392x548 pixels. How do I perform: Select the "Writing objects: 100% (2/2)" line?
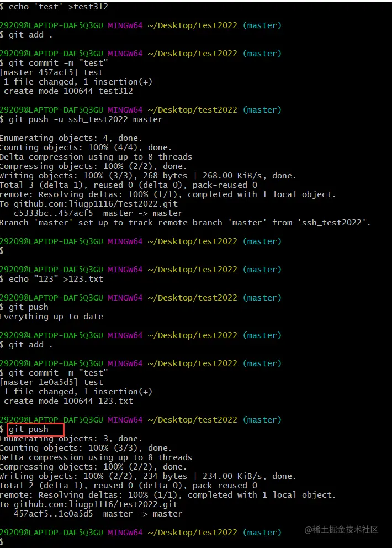coord(148,476)
